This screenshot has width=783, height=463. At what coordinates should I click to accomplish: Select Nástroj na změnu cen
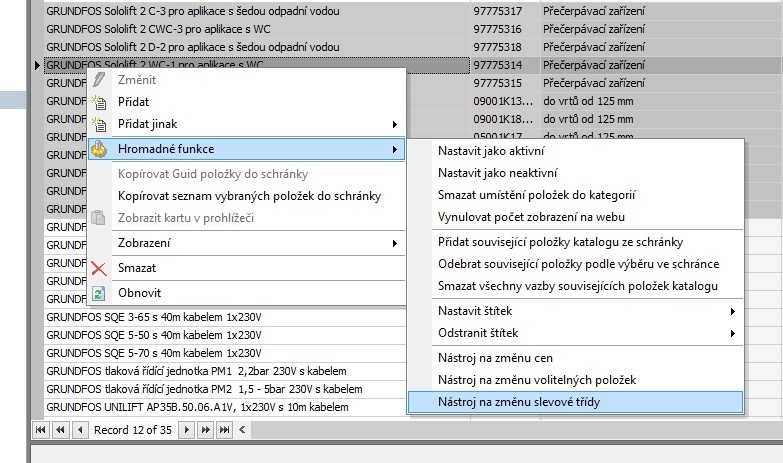tap(576, 358)
